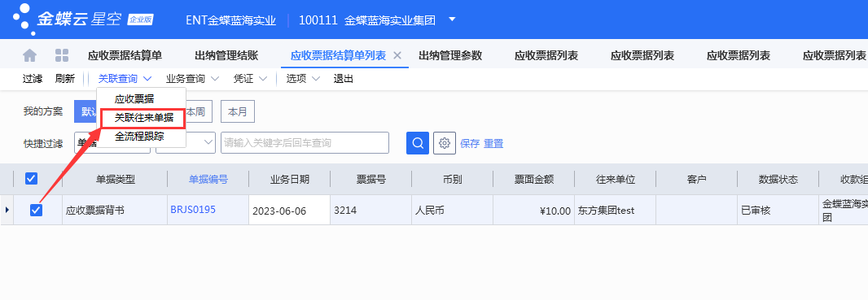Open the home page icon
Image resolution: width=868 pixels, height=300 pixels.
coord(29,55)
